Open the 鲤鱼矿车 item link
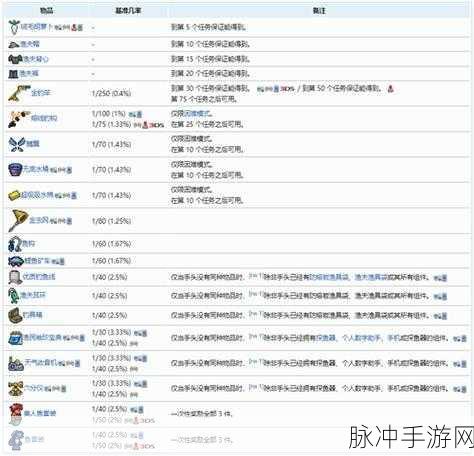The width and height of the screenshot is (474, 456). tap(37, 261)
